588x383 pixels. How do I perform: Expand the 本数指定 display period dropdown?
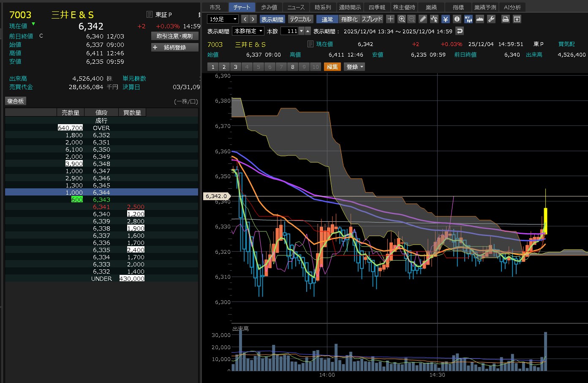point(248,31)
